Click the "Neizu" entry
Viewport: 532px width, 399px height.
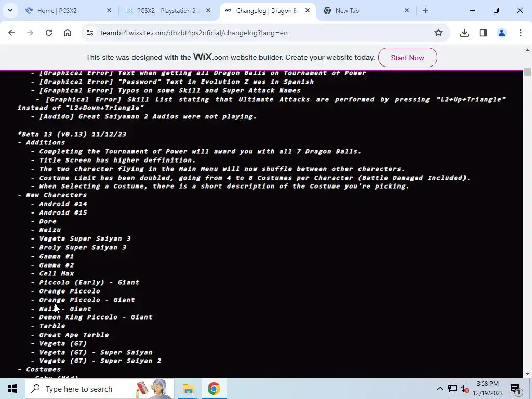pyautogui.click(x=50, y=230)
